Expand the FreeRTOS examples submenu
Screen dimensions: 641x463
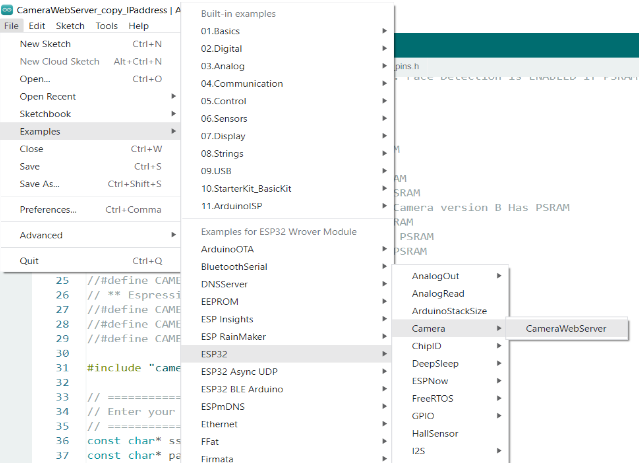(434, 398)
